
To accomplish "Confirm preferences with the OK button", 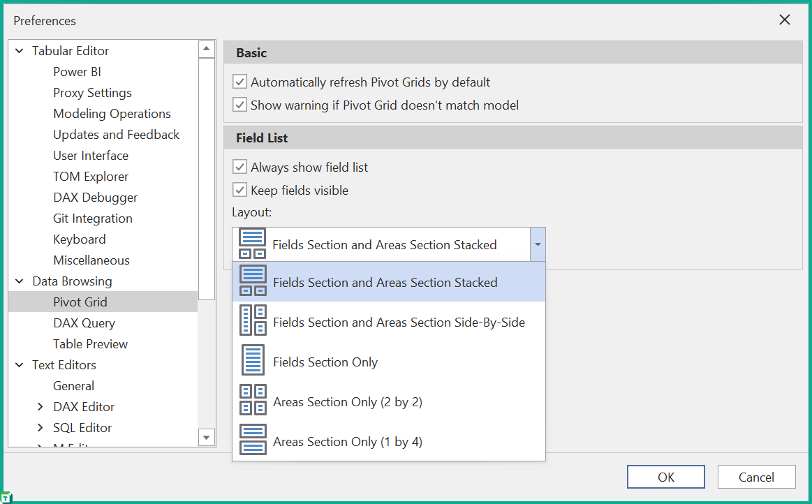I will pos(665,476).
